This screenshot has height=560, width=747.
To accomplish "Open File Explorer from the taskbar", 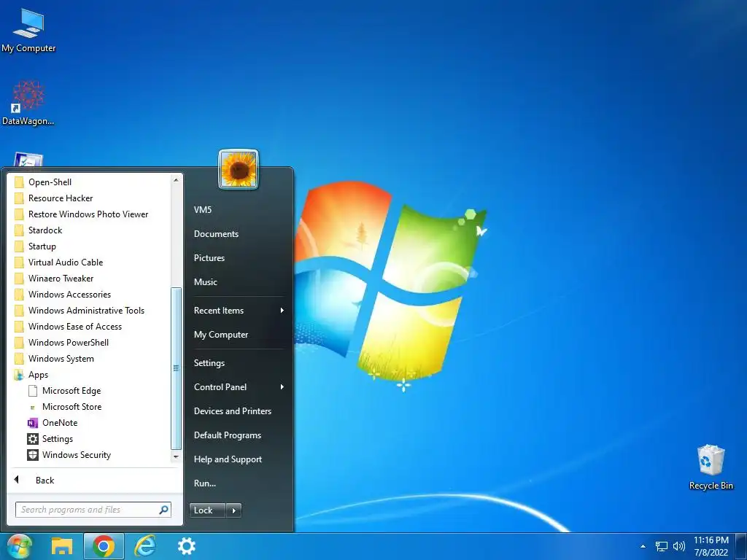I will coord(62,546).
